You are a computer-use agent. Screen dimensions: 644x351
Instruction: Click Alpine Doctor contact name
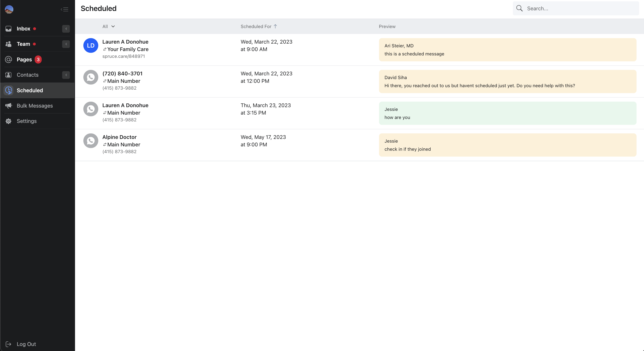[x=120, y=137]
